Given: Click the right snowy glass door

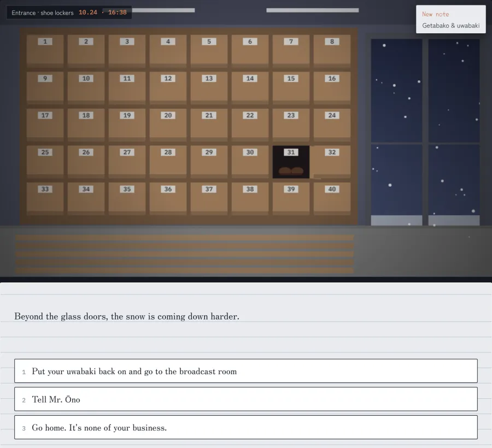Looking at the screenshot, I should [x=454, y=132].
